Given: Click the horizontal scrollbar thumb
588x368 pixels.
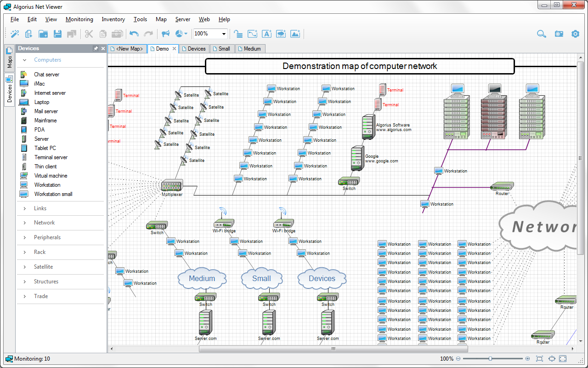Looking at the screenshot, I should coord(334,349).
